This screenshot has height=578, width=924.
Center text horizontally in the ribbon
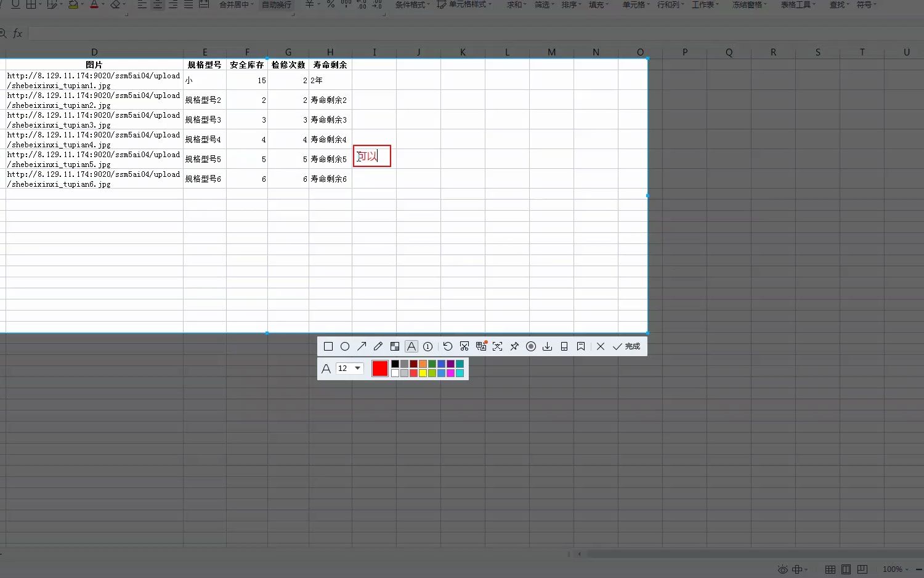click(158, 4)
